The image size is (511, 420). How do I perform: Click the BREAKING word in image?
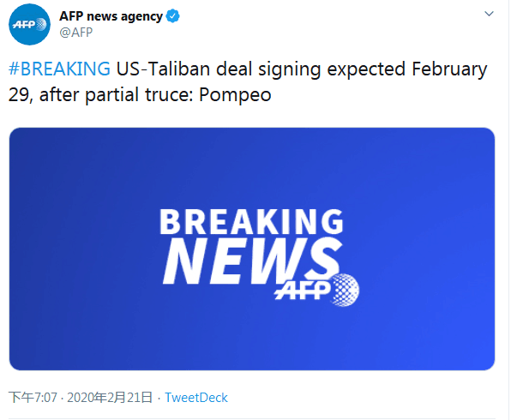251,221
